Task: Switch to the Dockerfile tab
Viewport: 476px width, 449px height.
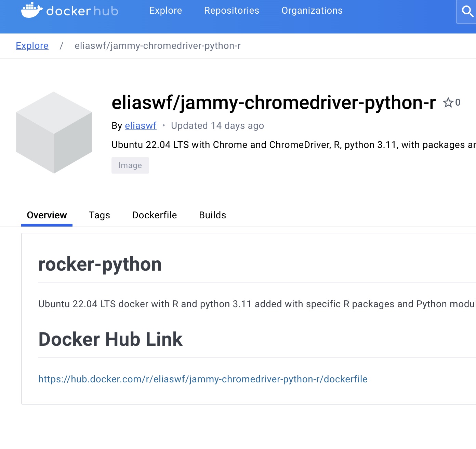Action: click(155, 215)
